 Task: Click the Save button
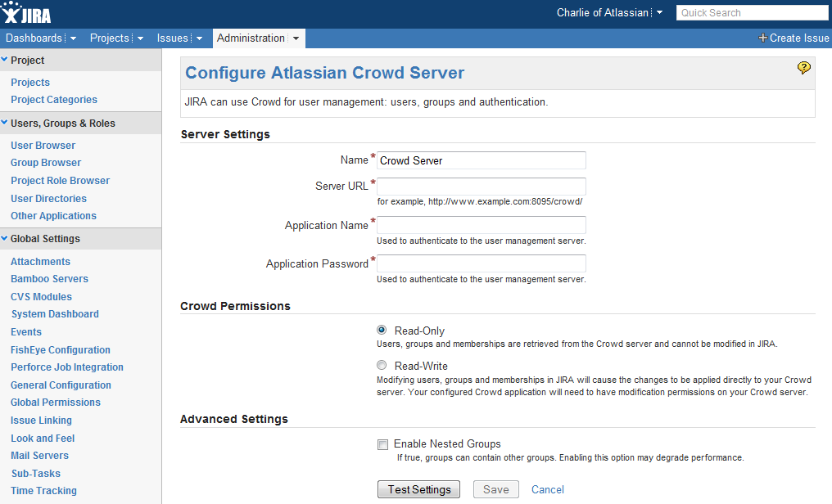coord(496,490)
